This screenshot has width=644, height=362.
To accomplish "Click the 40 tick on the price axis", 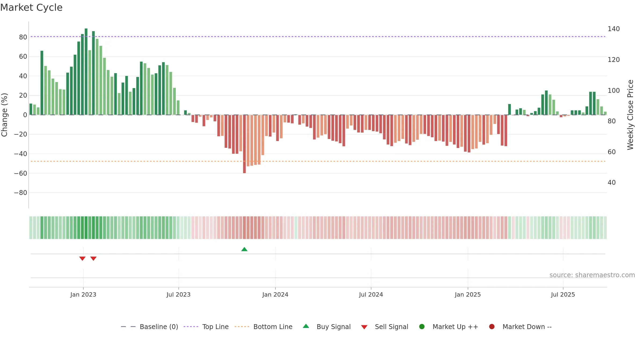I will click(612, 183).
